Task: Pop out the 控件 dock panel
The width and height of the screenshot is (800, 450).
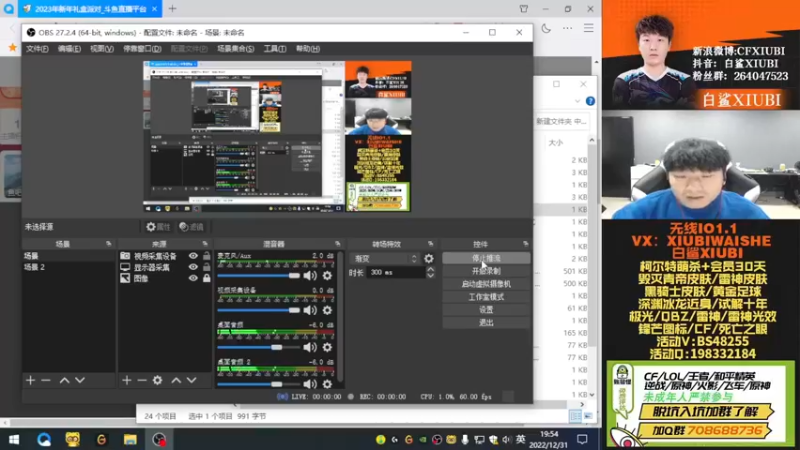Action: [526, 244]
